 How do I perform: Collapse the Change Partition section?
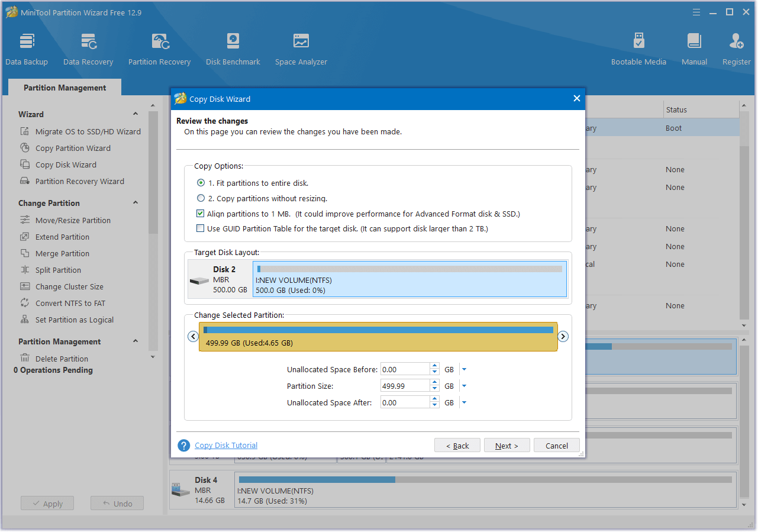136,203
